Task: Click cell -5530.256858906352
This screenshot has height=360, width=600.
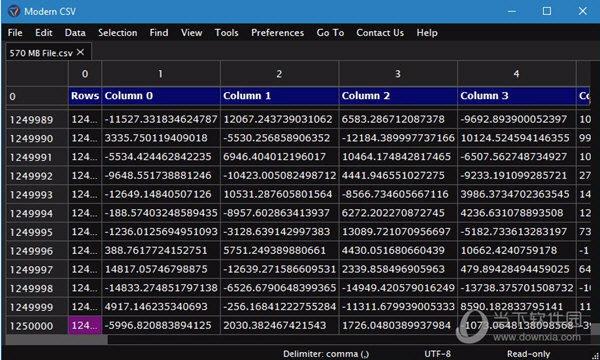Action: coord(279,138)
